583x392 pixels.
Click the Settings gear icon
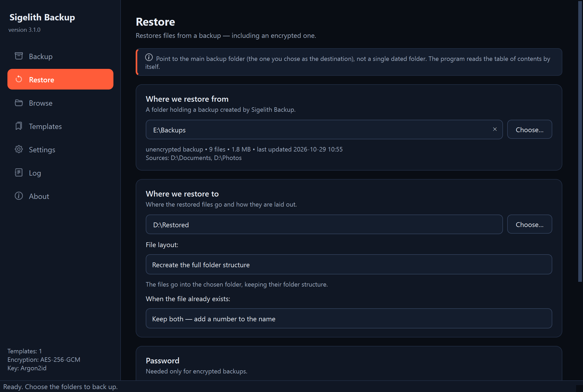click(19, 149)
